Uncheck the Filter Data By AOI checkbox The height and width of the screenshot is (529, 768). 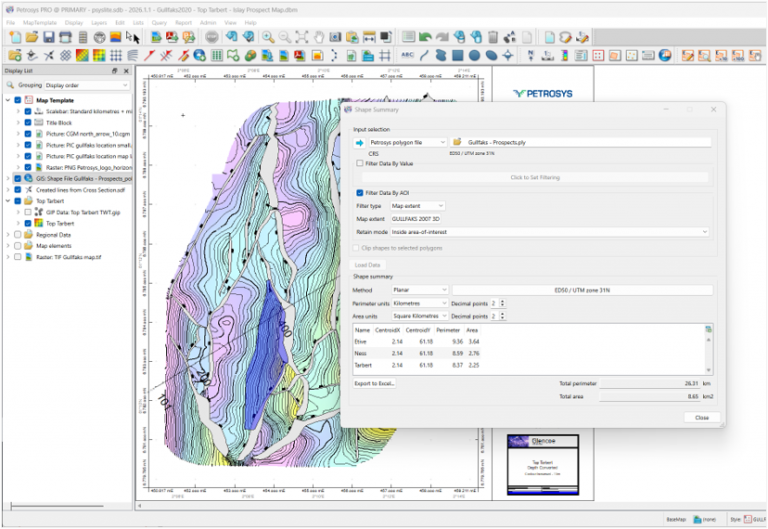click(360, 192)
